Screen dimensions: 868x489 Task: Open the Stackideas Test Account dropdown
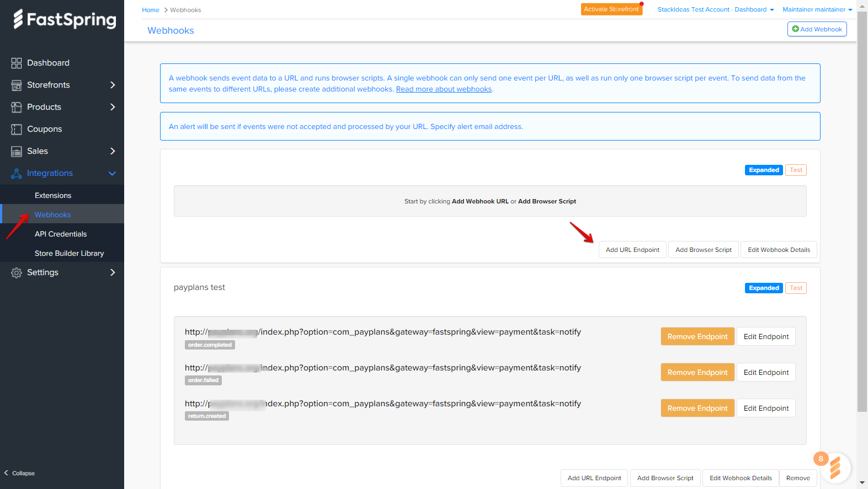(716, 9)
